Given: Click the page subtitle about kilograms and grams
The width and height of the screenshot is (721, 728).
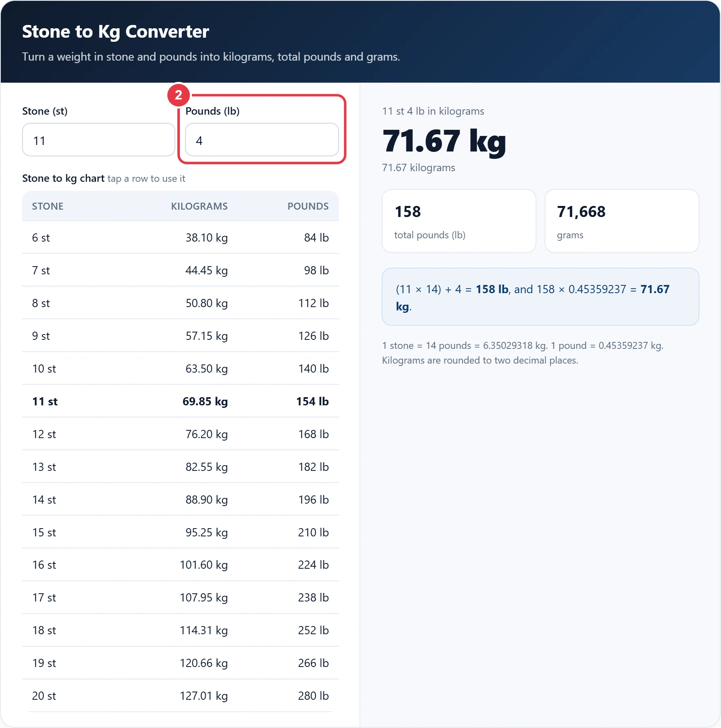Looking at the screenshot, I should [x=211, y=57].
